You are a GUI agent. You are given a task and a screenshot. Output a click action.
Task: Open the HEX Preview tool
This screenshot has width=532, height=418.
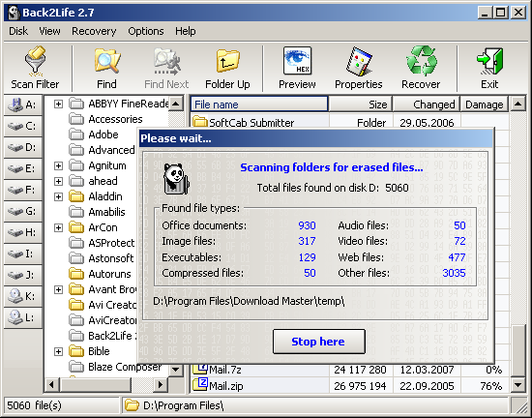click(x=297, y=68)
